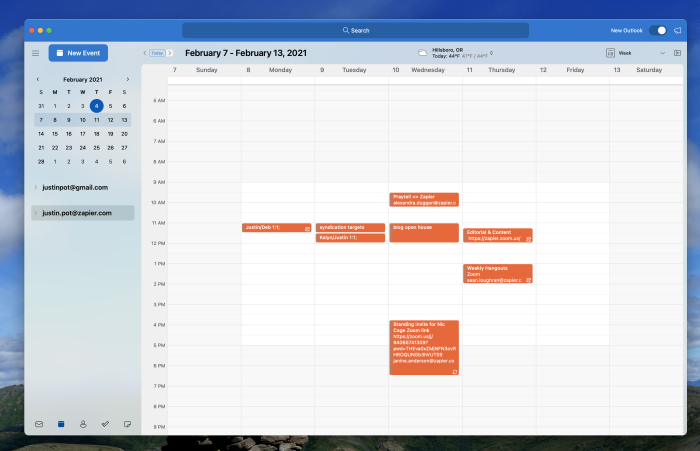Open the Week view dropdown
700x451 pixels.
tap(662, 53)
